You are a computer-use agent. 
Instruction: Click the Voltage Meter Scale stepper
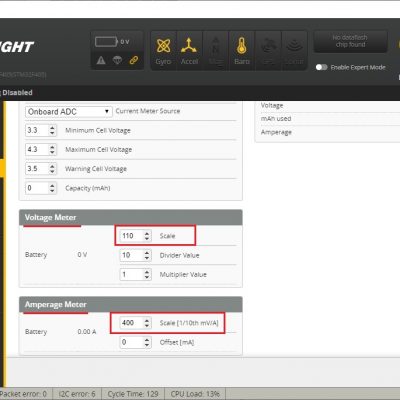point(147,236)
